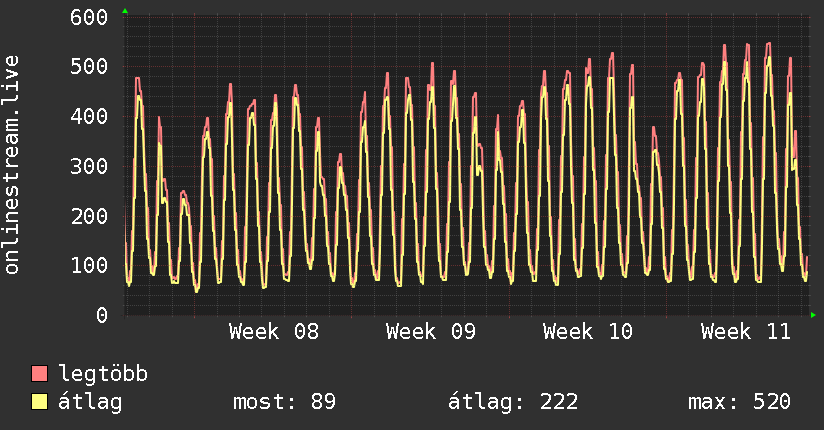The image size is (824, 430).
Task: Click the yellow átlag legend swatch
Action: pyautogui.click(x=40, y=402)
